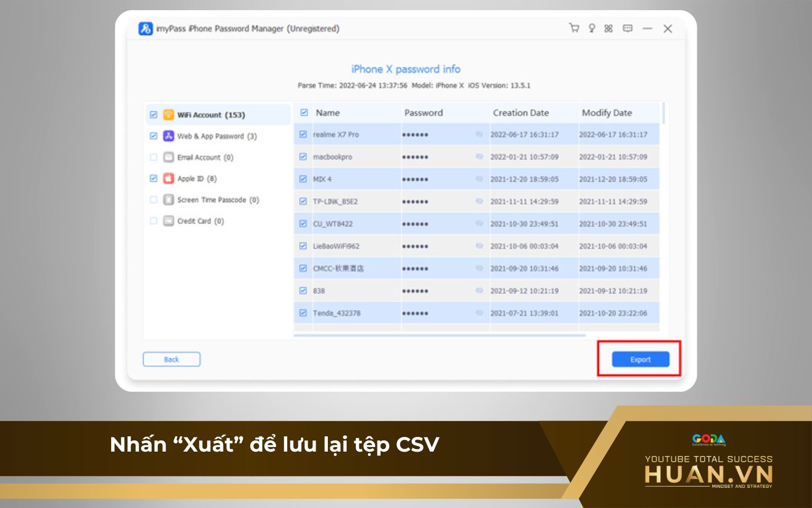812x508 pixels.
Task: Open the four-squares menu icon
Action: [608, 28]
